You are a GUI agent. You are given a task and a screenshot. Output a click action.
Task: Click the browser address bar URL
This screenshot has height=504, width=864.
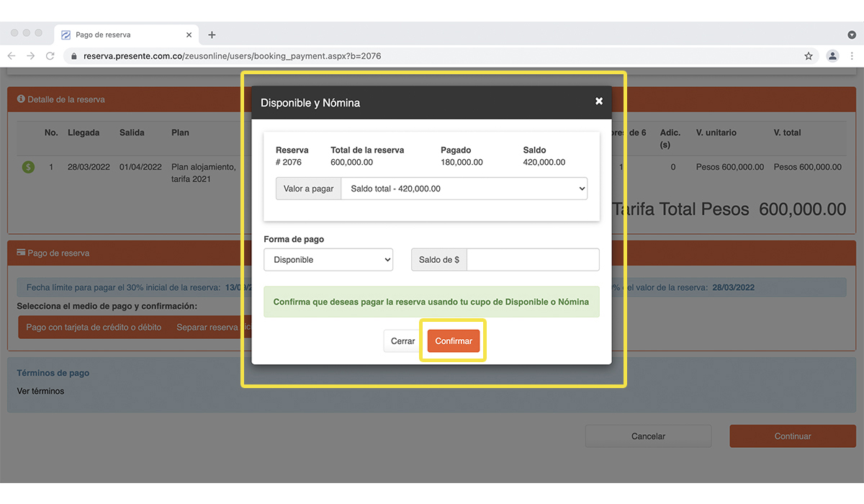(232, 55)
